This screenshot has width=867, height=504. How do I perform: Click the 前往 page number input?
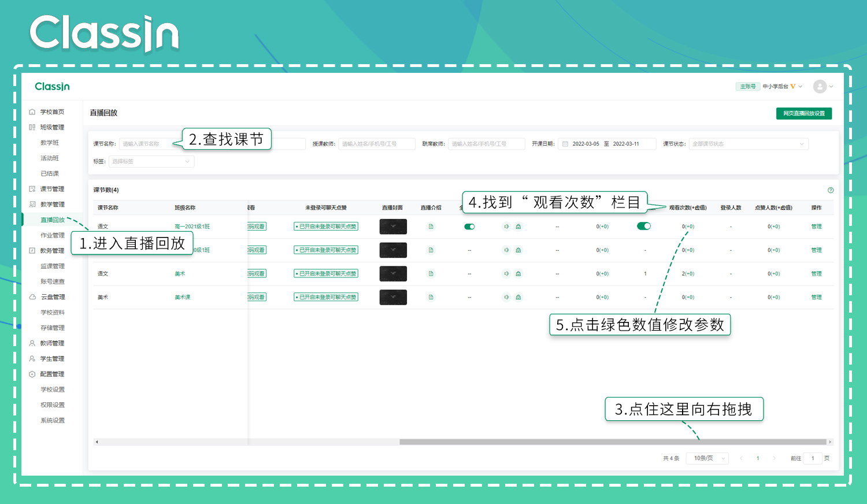point(813,458)
